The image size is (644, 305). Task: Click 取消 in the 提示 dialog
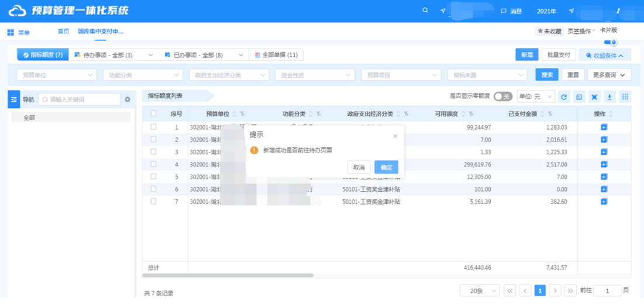point(359,167)
